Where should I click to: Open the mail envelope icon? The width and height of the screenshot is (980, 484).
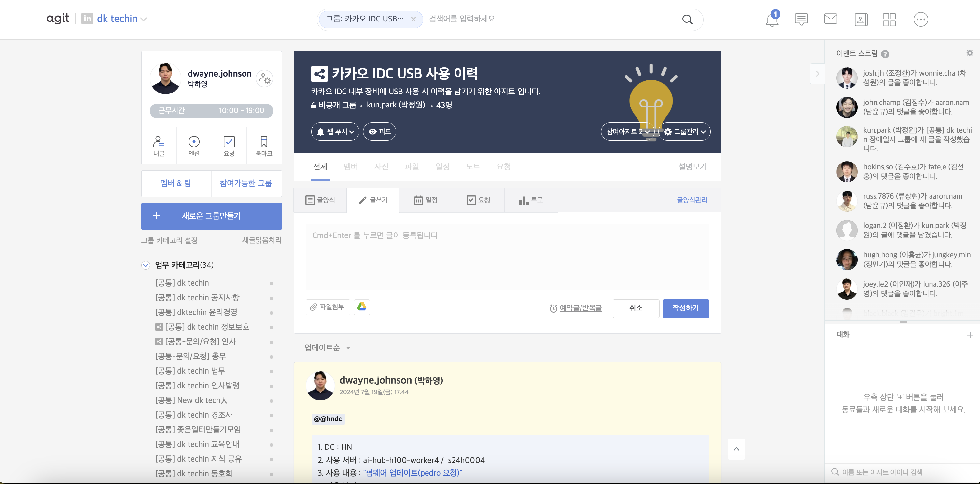(x=831, y=19)
